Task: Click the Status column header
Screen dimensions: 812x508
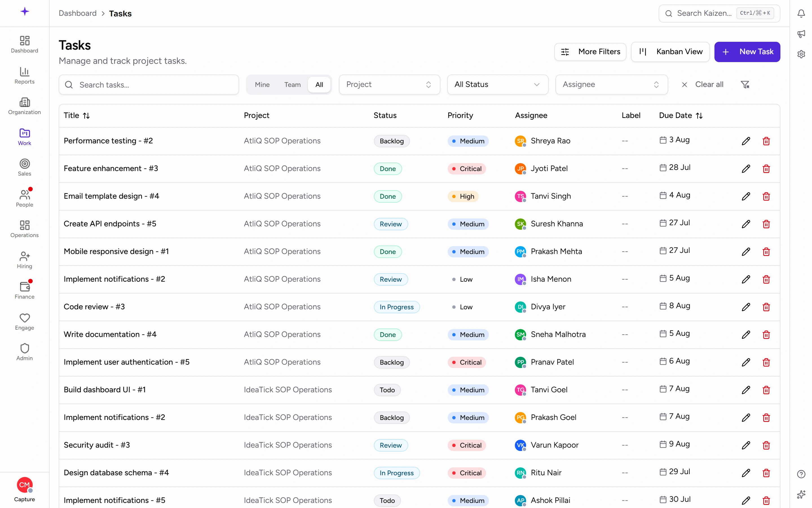Action: [x=385, y=116]
